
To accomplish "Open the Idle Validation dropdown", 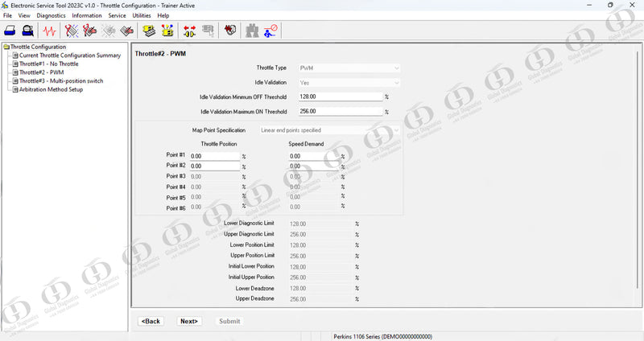I will 349,83.
